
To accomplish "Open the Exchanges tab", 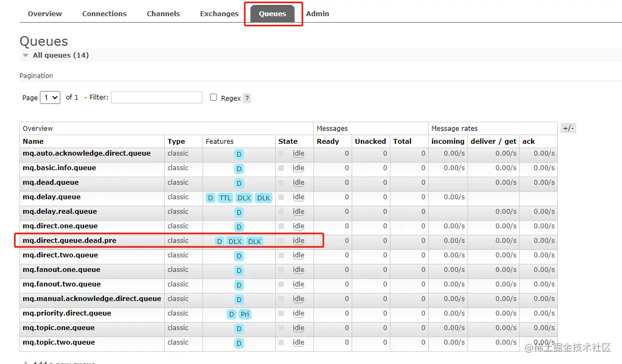I will click(x=219, y=13).
